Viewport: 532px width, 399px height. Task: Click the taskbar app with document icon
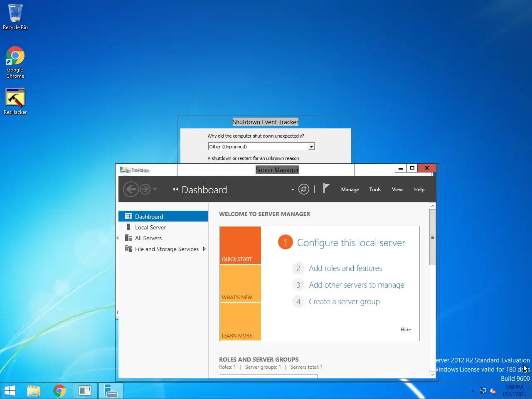pyautogui.click(x=85, y=391)
